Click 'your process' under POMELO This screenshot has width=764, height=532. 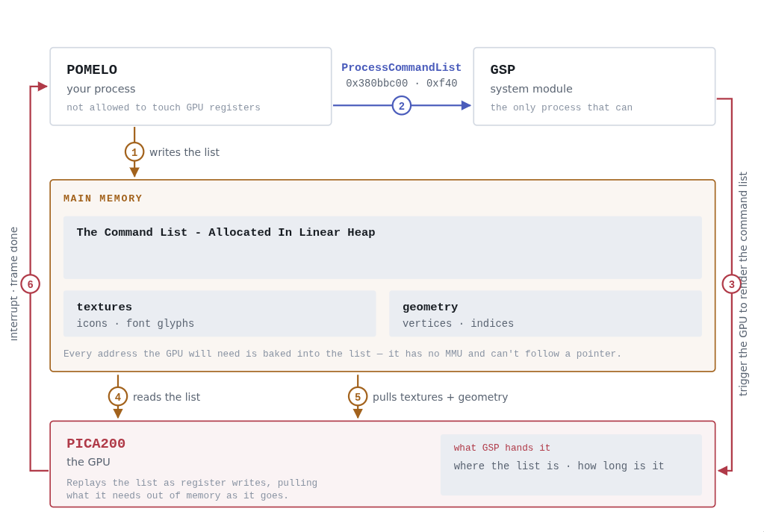click(x=101, y=89)
